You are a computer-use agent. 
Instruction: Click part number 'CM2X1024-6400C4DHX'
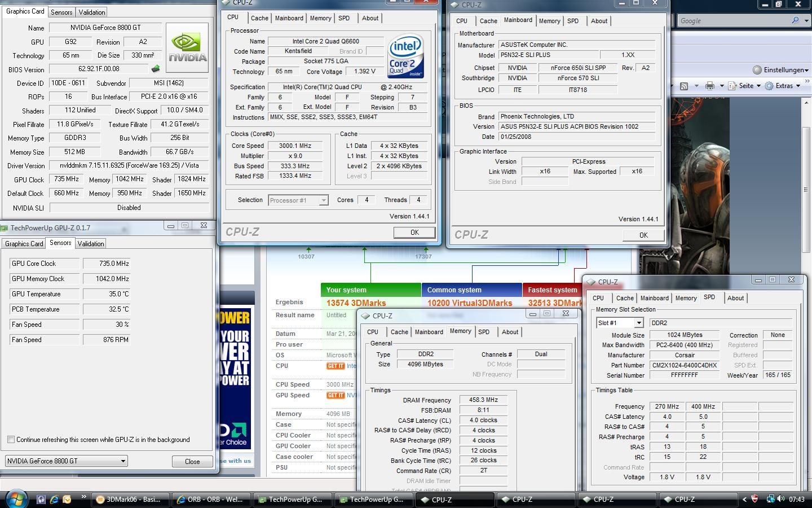click(684, 365)
